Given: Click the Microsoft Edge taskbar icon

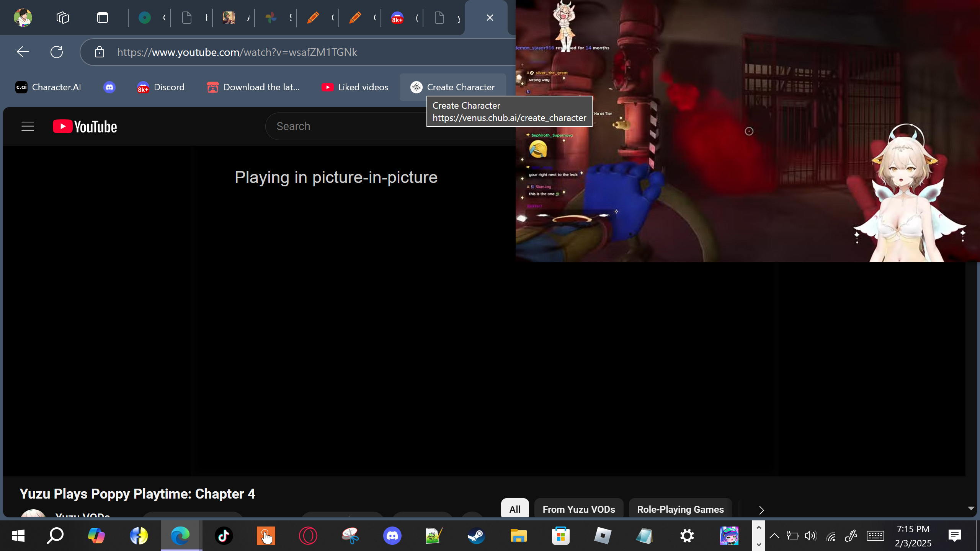Looking at the screenshot, I should pyautogui.click(x=181, y=536).
